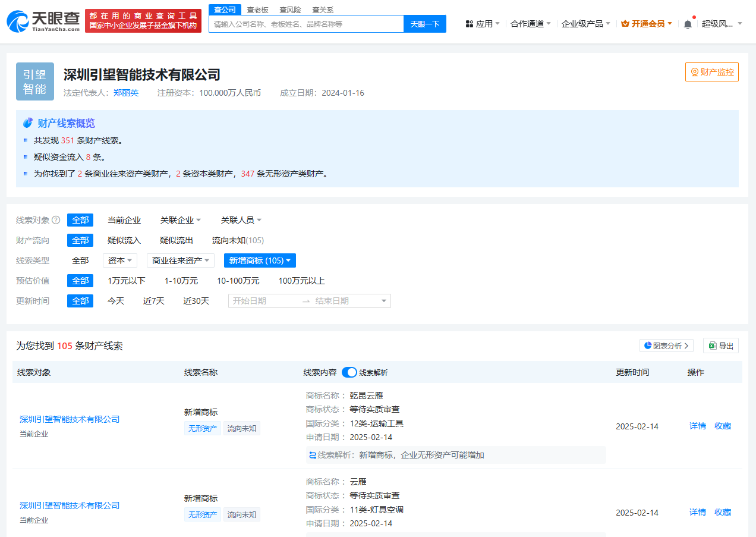Toggle the 线索解析 switch off
This screenshot has height=537, width=756.
[x=349, y=372]
